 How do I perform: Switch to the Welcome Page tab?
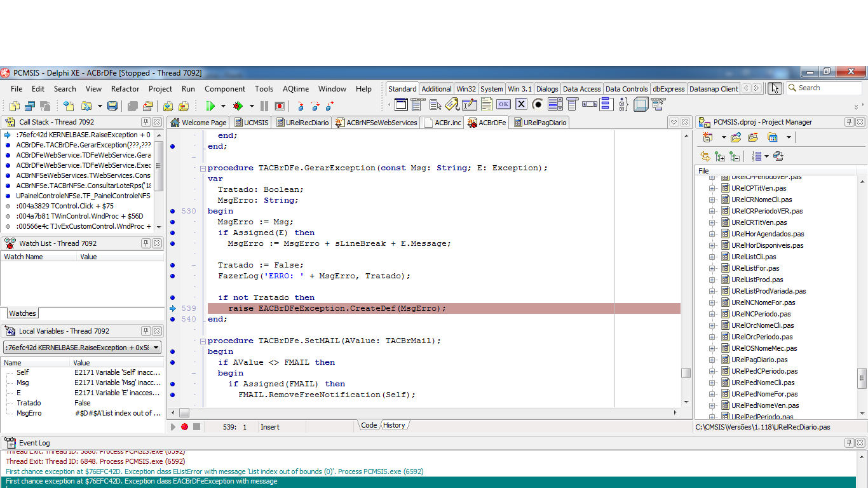click(199, 123)
